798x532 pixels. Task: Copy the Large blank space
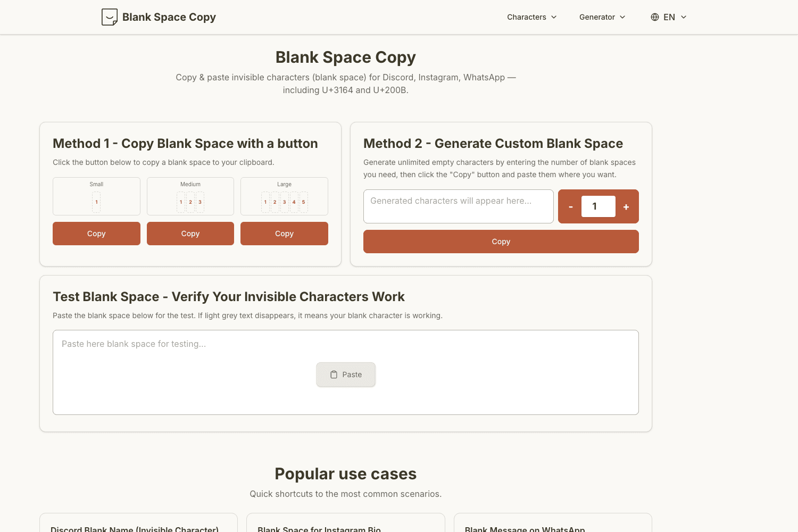(x=284, y=234)
